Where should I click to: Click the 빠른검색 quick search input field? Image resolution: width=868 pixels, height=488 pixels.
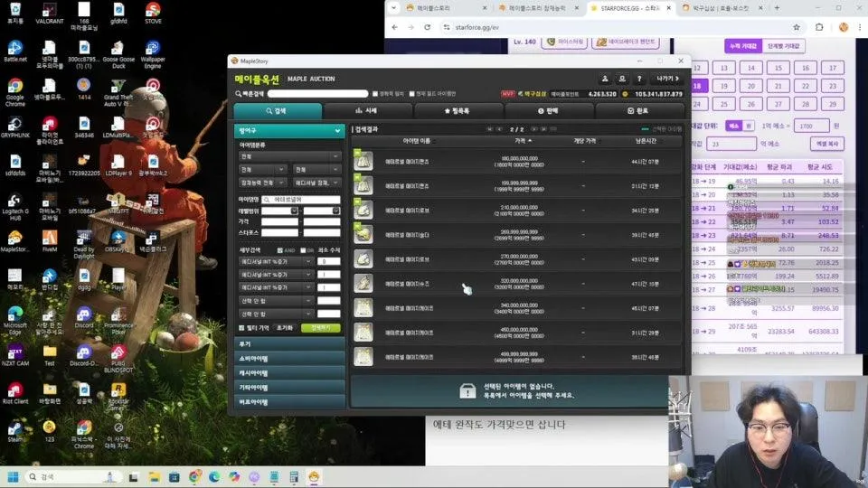click(316, 94)
